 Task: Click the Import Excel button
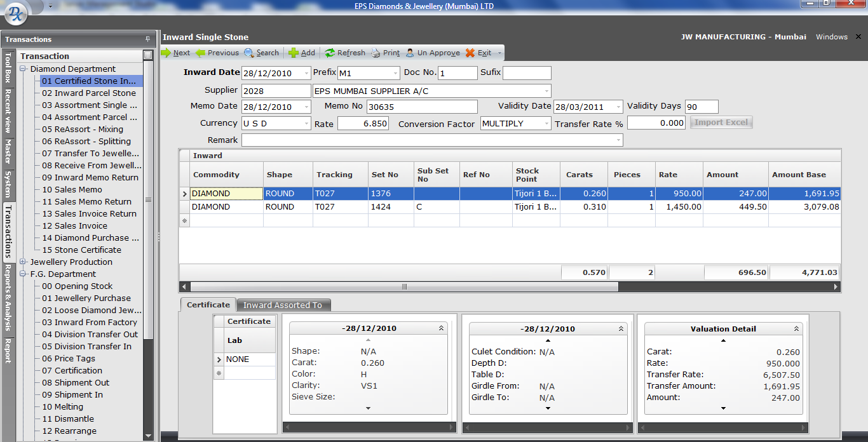721,123
